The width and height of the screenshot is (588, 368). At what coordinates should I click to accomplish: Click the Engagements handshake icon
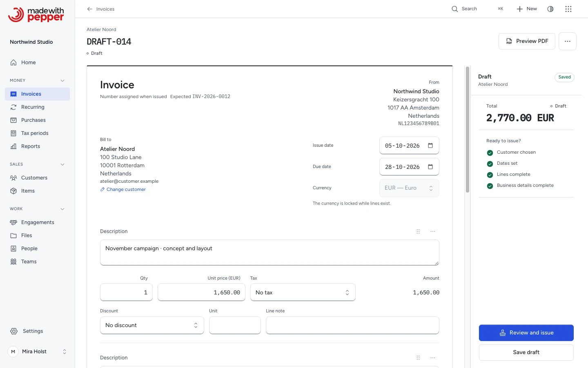[x=13, y=222]
